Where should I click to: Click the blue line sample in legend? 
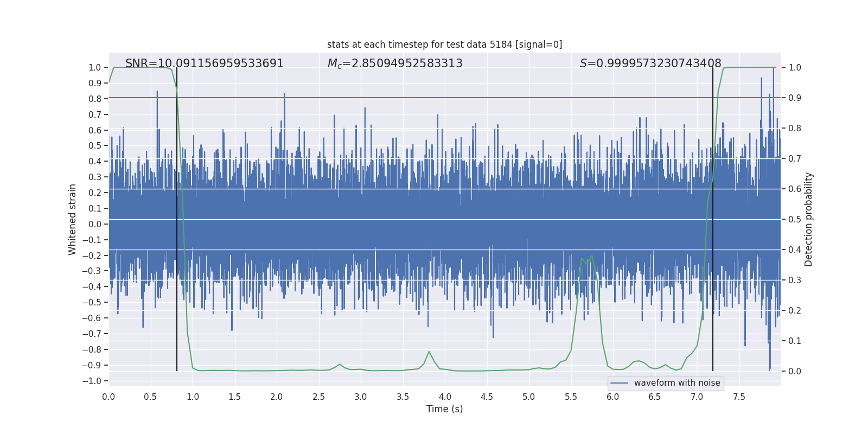pos(619,383)
